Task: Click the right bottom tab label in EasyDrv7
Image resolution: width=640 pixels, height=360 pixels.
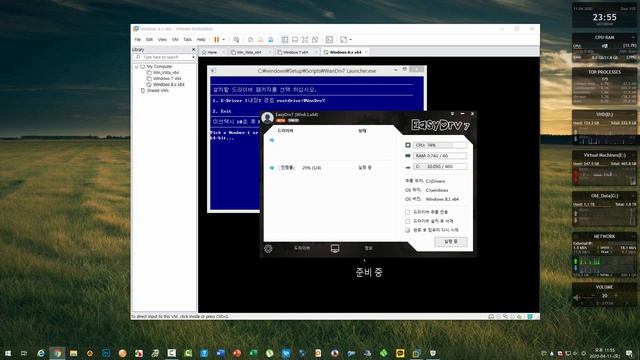Action: pyautogui.click(x=369, y=248)
